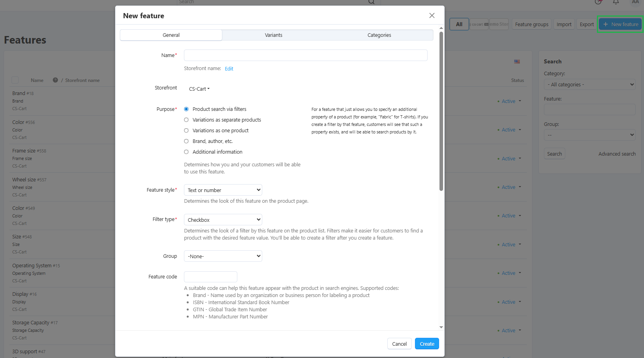Screen dimensions: 644x358
Task: Cancel the new feature dialog
Action: tap(400, 344)
